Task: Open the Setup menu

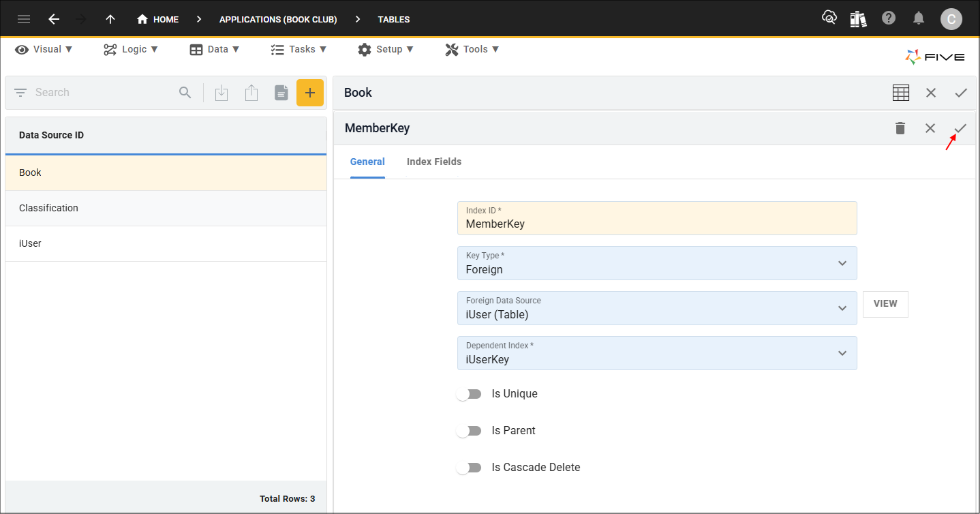Action: pos(386,49)
